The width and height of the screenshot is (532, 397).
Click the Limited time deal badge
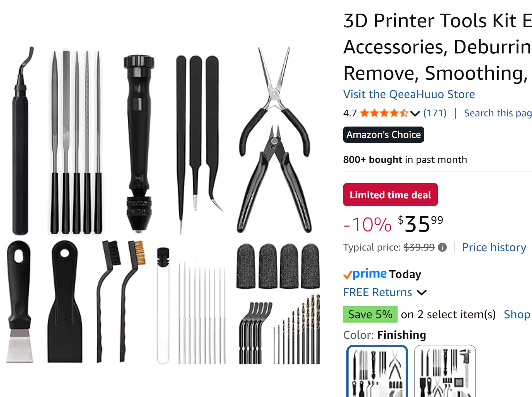pos(390,195)
